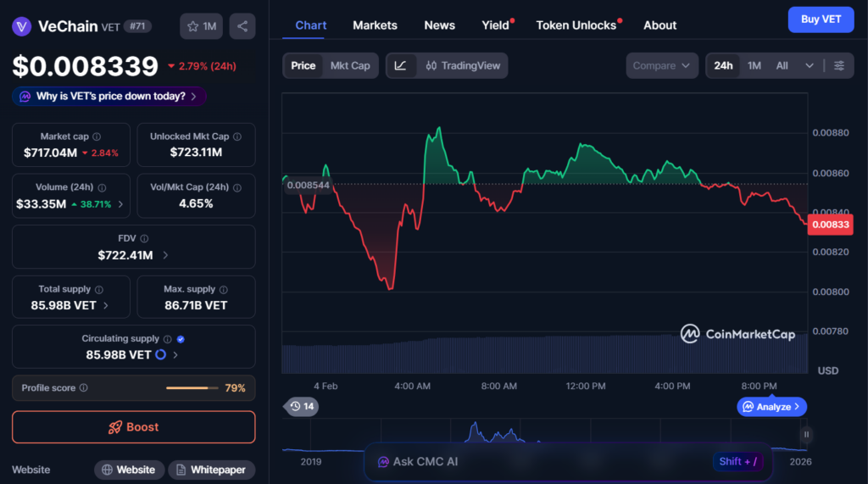Expand the Total supply details arrow
The image size is (868, 484).
point(106,305)
